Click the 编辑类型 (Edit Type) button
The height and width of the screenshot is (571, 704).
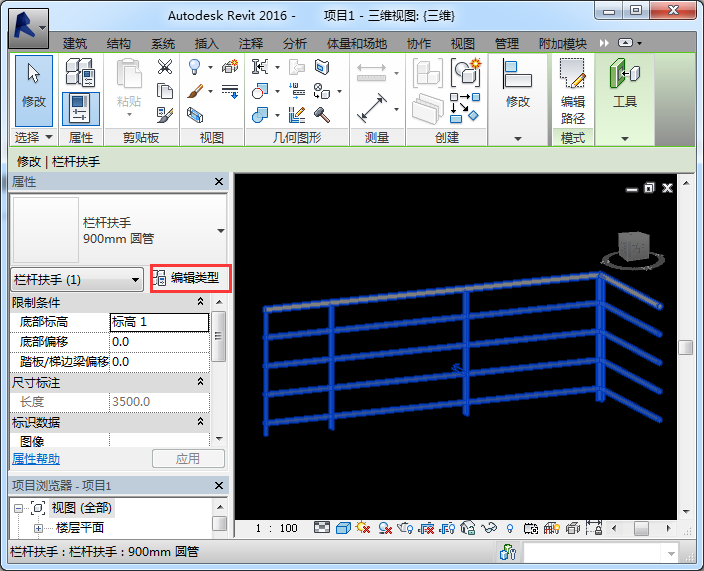coord(190,278)
